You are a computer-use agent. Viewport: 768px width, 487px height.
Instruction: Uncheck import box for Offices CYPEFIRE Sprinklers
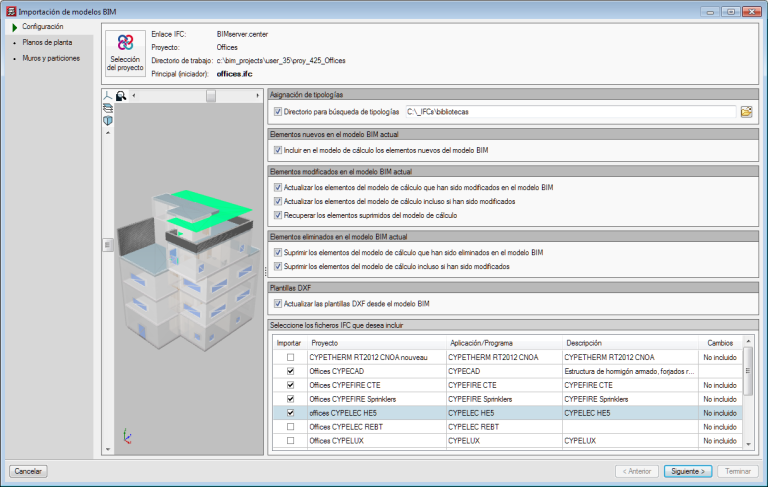click(x=290, y=399)
